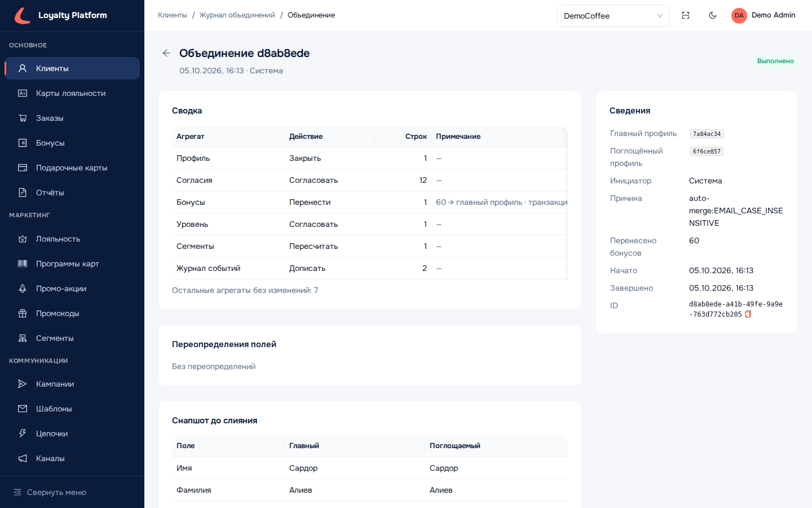Click the DA avatar
This screenshot has width=812, height=508.
[x=739, y=15]
